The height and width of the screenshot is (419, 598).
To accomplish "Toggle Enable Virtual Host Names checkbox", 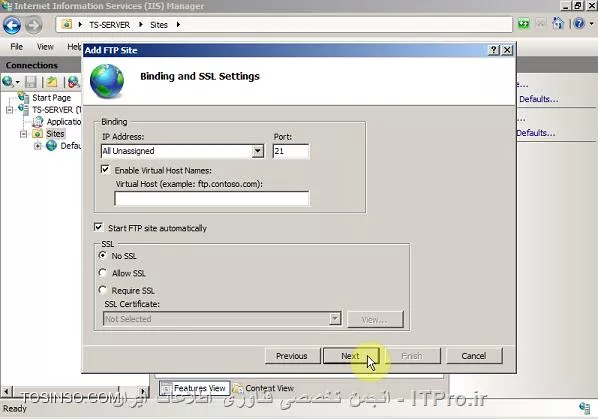I will point(105,169).
